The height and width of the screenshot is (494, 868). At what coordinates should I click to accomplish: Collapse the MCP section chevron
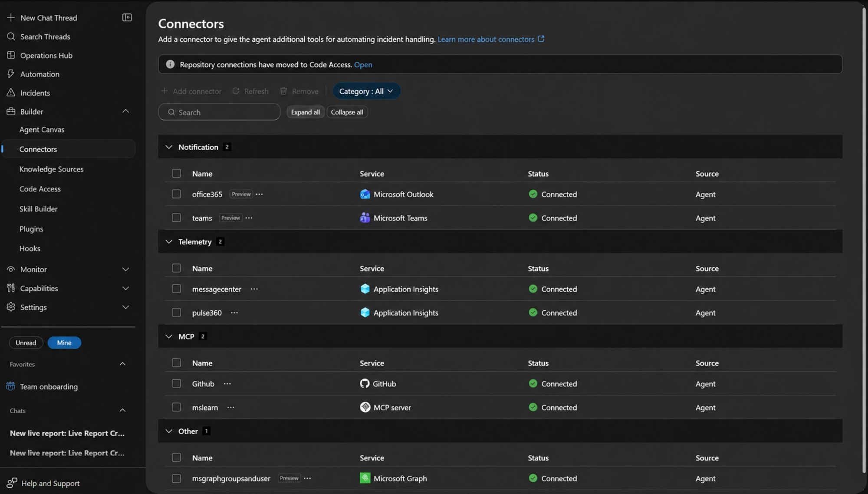(x=169, y=336)
